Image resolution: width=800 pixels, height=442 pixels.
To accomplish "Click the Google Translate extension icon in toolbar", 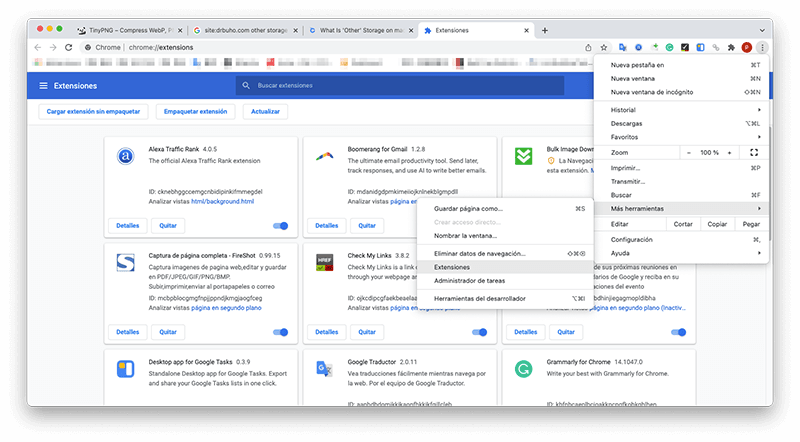I will click(x=622, y=47).
